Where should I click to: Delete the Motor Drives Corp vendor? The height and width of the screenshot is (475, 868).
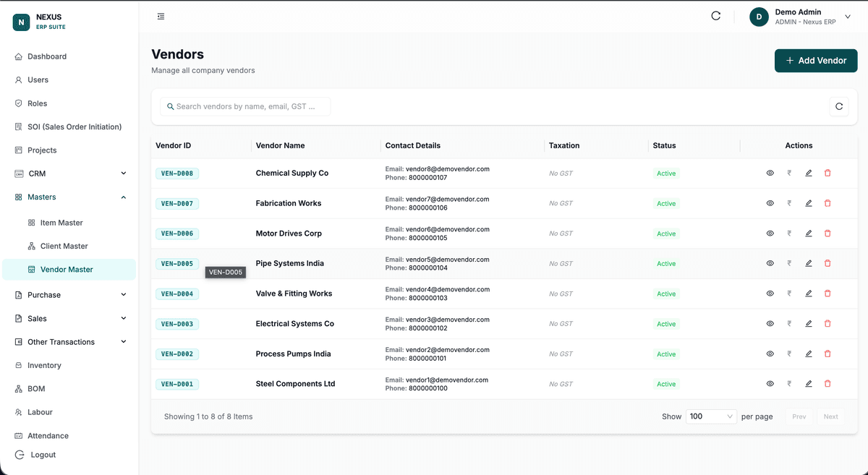click(x=827, y=234)
